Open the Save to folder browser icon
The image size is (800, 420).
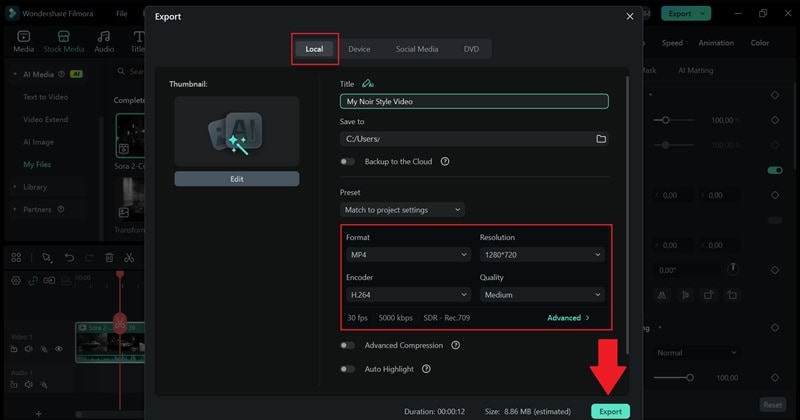point(601,139)
